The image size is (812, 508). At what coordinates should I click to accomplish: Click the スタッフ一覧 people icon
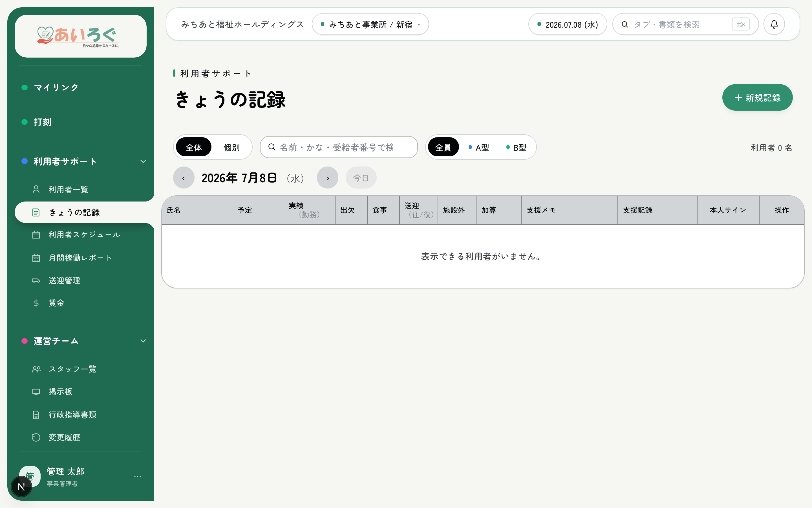click(36, 369)
